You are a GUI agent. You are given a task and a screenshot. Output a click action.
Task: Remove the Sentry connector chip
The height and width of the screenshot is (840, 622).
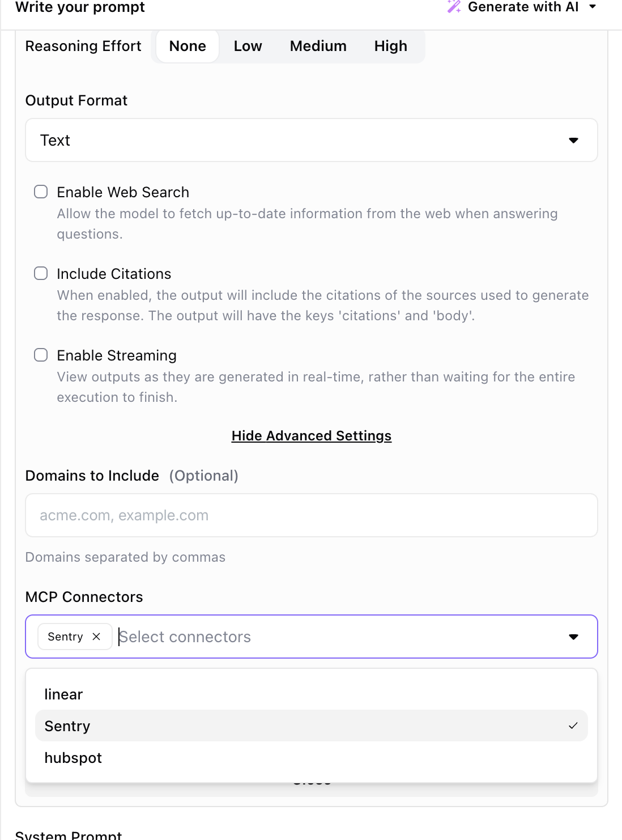96,637
